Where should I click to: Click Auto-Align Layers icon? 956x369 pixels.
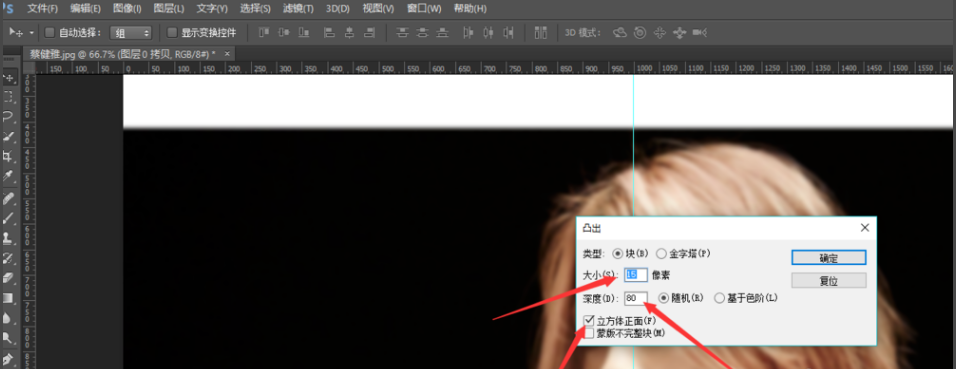click(x=541, y=32)
